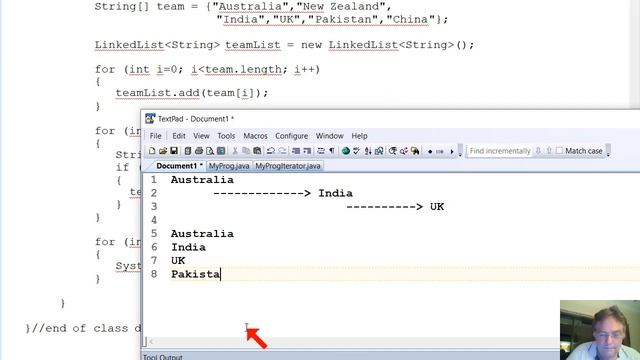Image resolution: width=640 pixels, height=360 pixels.
Task: Click the webcam video thumbnail
Action: [600, 330]
